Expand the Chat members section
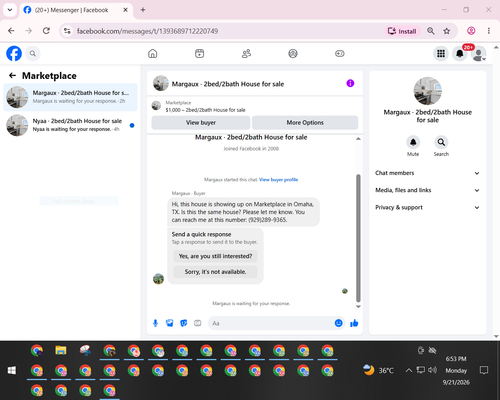This screenshot has width=500, height=400. tap(427, 173)
